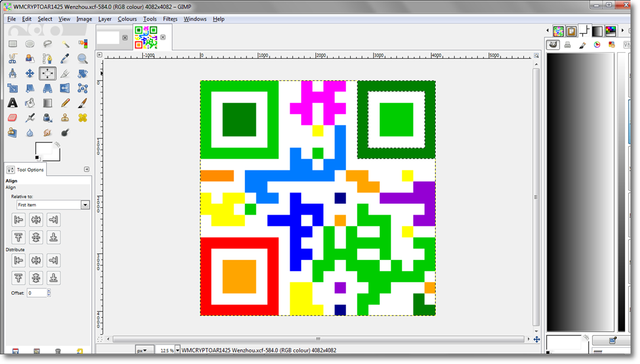Select the Clone stamp tool
This screenshot has width=640, height=364.
pos(65,118)
